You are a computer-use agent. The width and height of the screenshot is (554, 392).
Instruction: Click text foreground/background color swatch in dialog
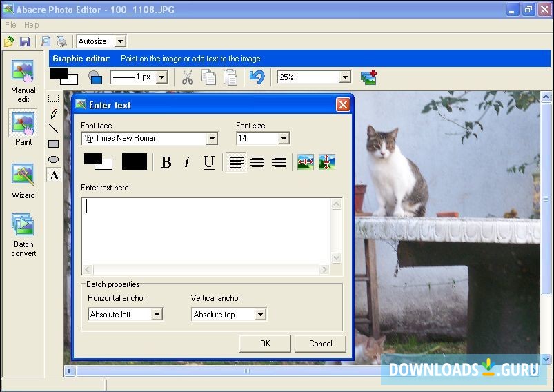point(98,161)
